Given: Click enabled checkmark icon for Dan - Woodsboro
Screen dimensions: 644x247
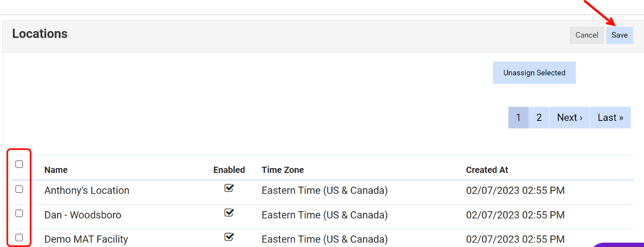Looking at the screenshot, I should (x=229, y=213).
